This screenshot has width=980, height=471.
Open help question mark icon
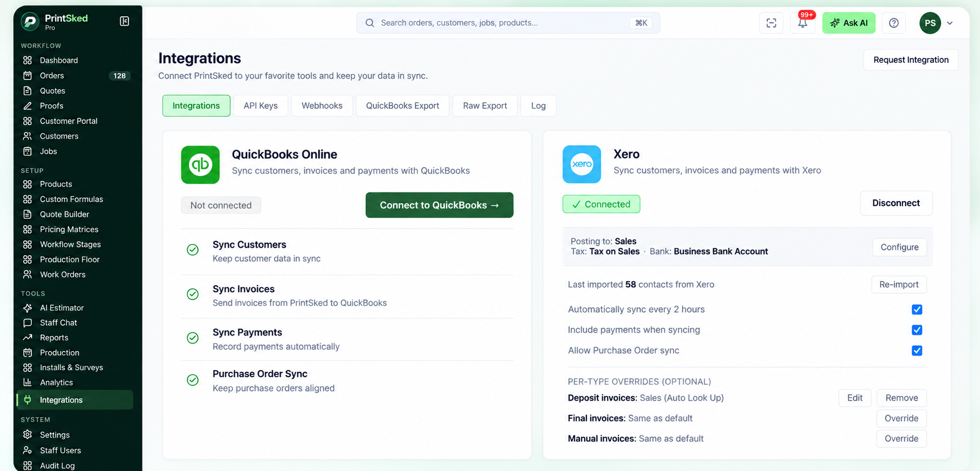coord(894,23)
